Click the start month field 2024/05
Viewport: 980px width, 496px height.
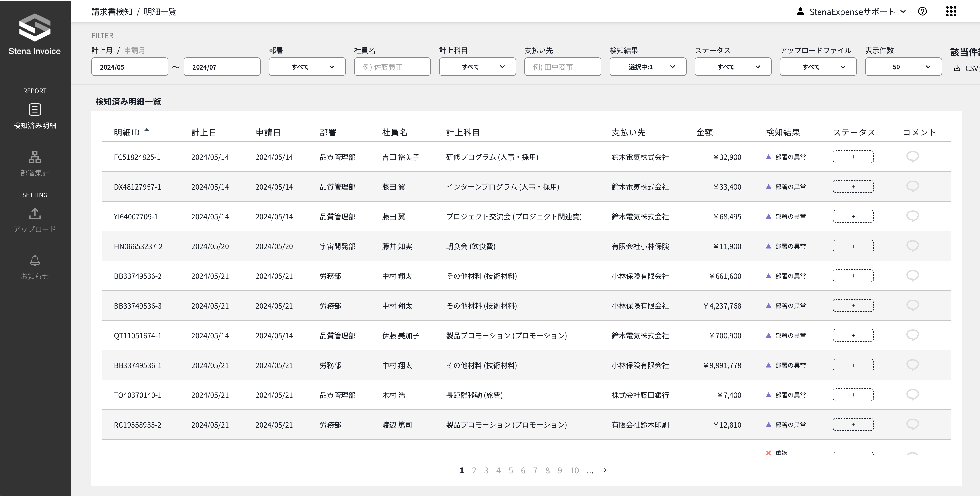click(x=129, y=67)
